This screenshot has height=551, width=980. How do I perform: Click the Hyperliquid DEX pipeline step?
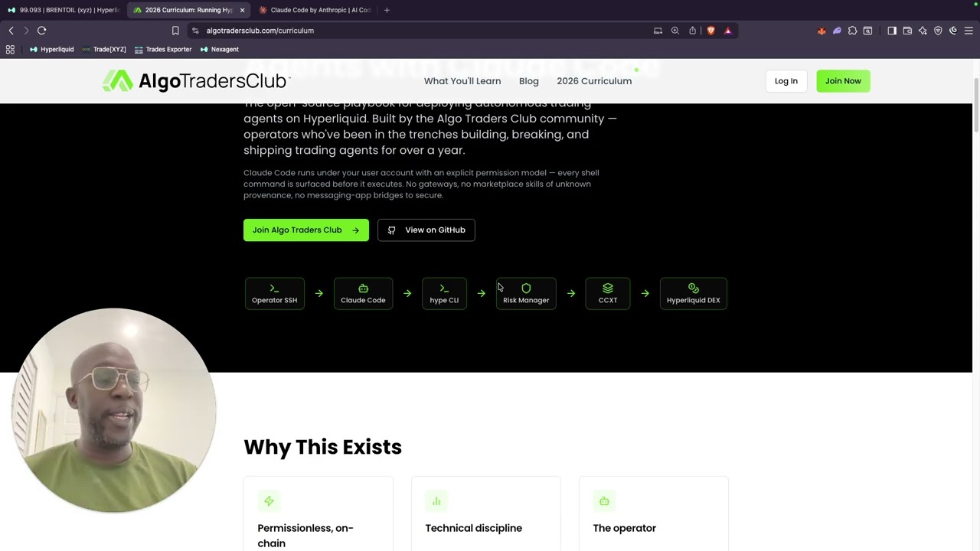tap(694, 293)
